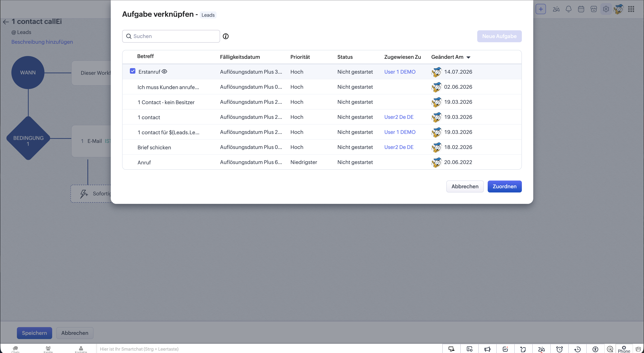The width and height of the screenshot is (644, 353).
Task: Click the avatar beside 14.07.2026
Action: click(436, 72)
